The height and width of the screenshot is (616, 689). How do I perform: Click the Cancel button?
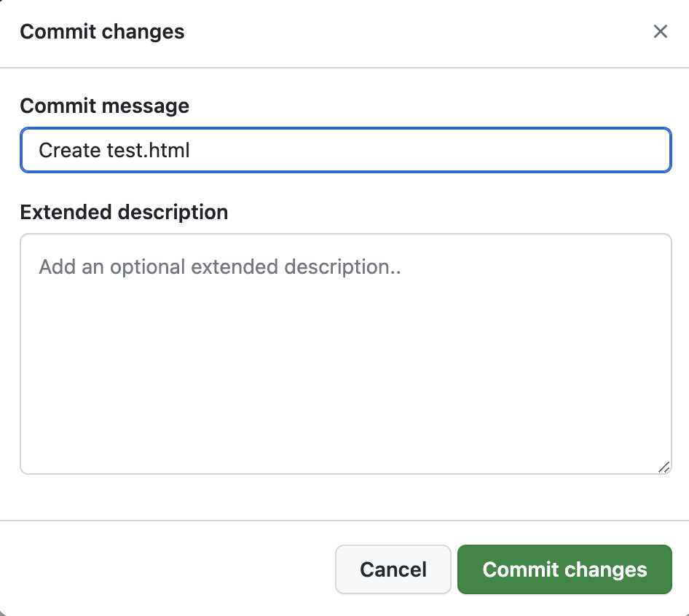[x=393, y=569]
